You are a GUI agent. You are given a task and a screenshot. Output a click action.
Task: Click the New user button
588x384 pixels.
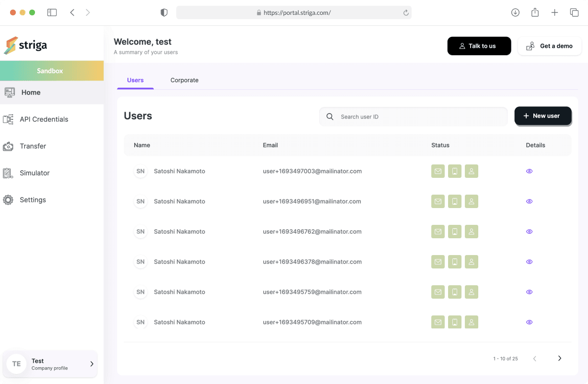tap(543, 116)
